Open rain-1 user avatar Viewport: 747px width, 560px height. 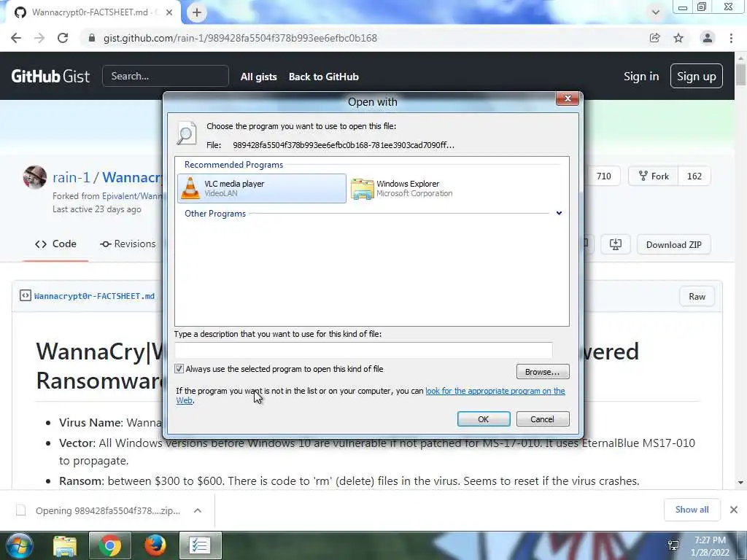[35, 177]
